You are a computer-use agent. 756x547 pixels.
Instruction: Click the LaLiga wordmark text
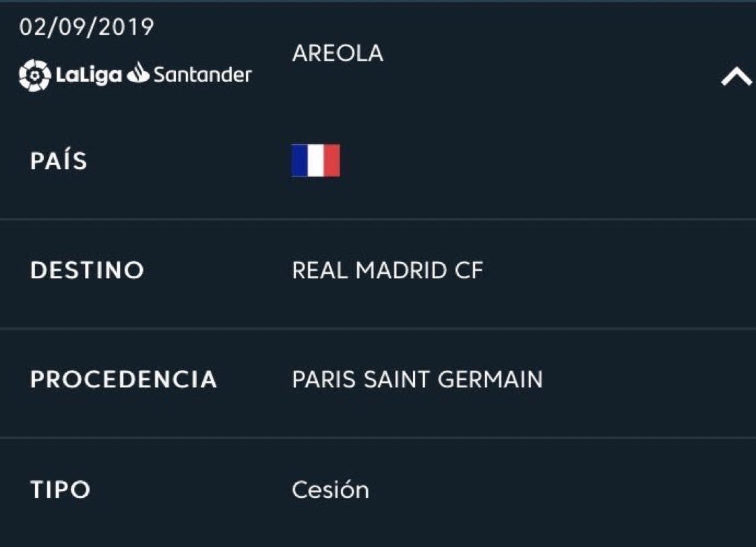[89, 75]
